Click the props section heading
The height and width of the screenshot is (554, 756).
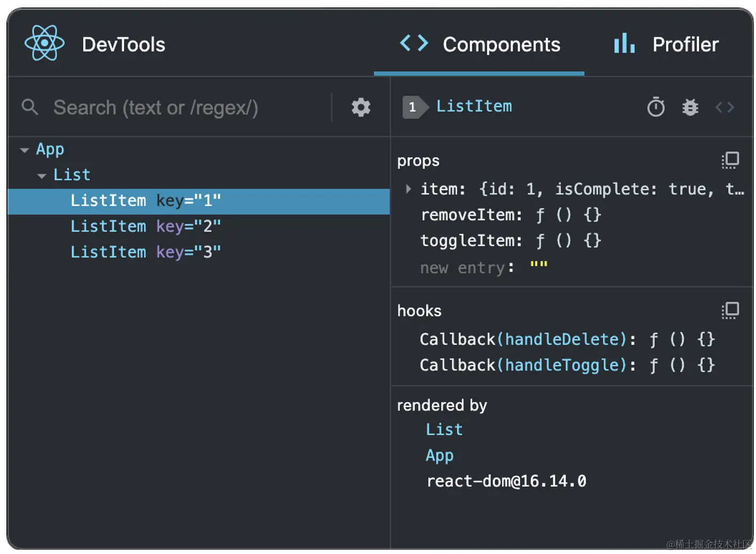(x=418, y=161)
